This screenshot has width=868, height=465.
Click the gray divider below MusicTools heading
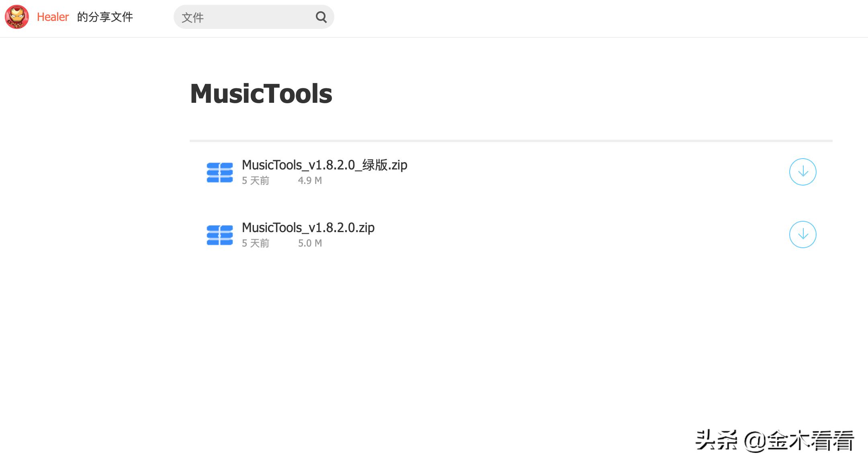pyautogui.click(x=510, y=141)
